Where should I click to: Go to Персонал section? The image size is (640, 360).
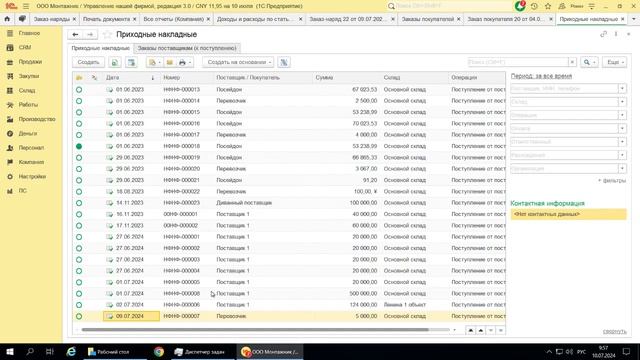[x=31, y=148]
